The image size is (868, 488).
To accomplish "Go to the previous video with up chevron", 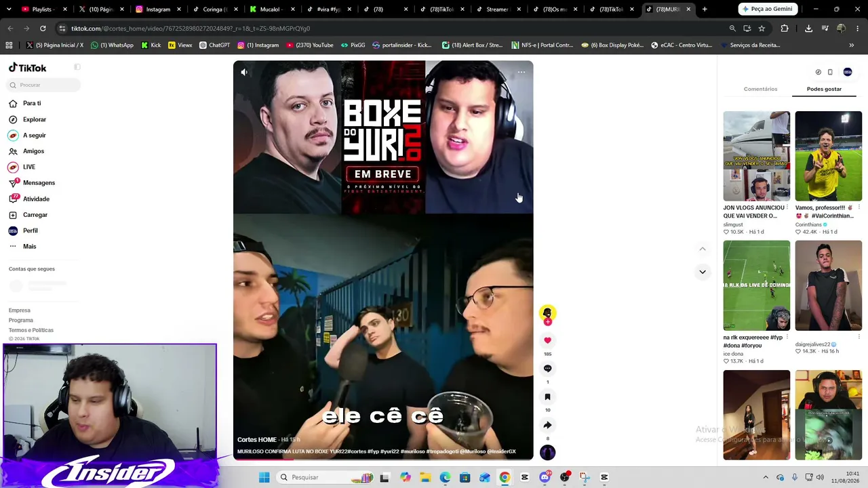I will (x=703, y=249).
